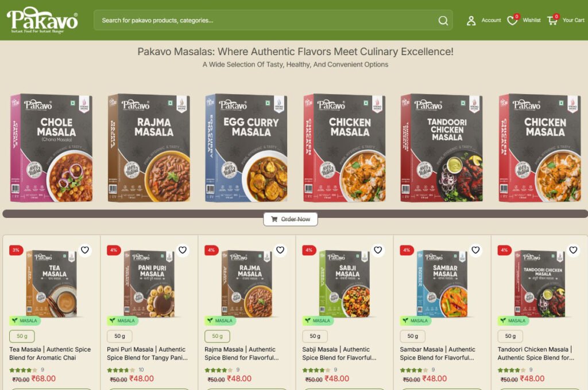Viewport: 588px width, 390px height.
Task: Select 50 g size for Tea Masala
Action: point(22,336)
